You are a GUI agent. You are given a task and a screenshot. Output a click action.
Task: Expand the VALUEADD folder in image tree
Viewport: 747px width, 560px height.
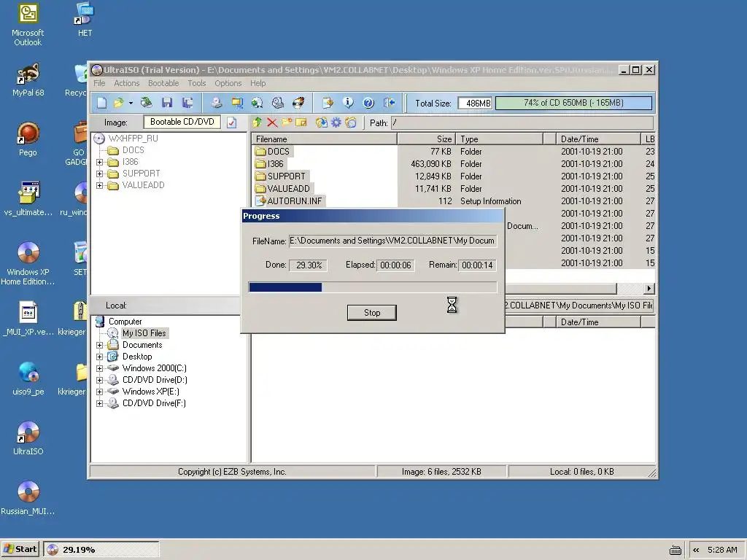[99, 186]
